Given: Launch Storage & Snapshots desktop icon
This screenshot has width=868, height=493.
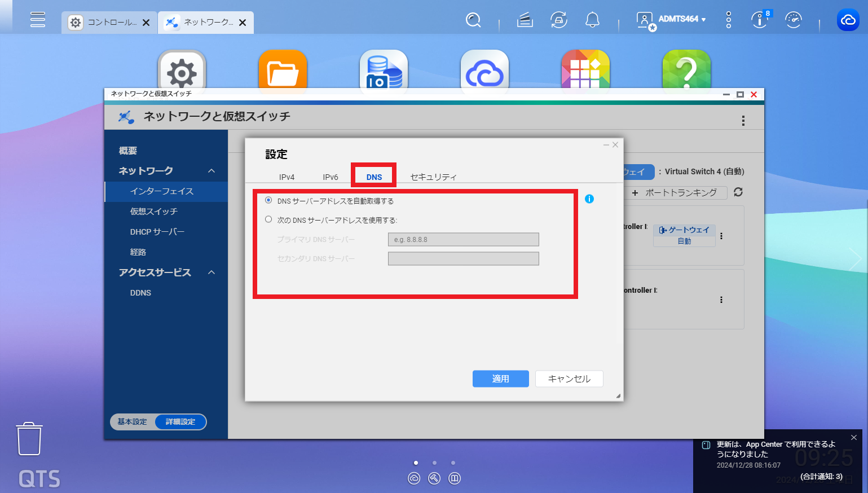Looking at the screenshot, I should [384, 72].
